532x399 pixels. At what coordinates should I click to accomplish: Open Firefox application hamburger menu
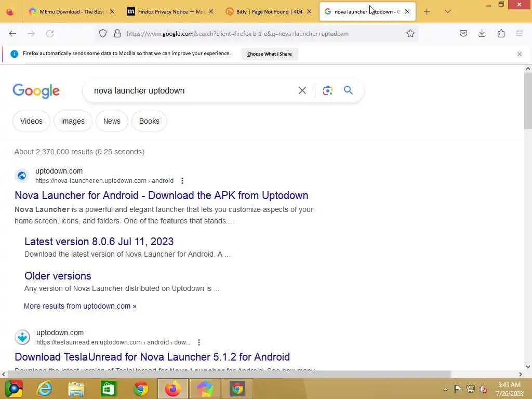pyautogui.click(x=520, y=34)
